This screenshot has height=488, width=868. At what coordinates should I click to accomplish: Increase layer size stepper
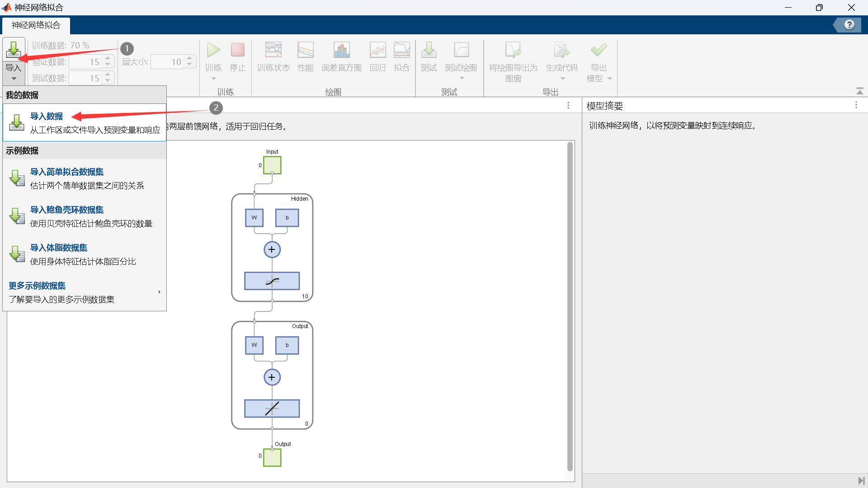(x=190, y=59)
